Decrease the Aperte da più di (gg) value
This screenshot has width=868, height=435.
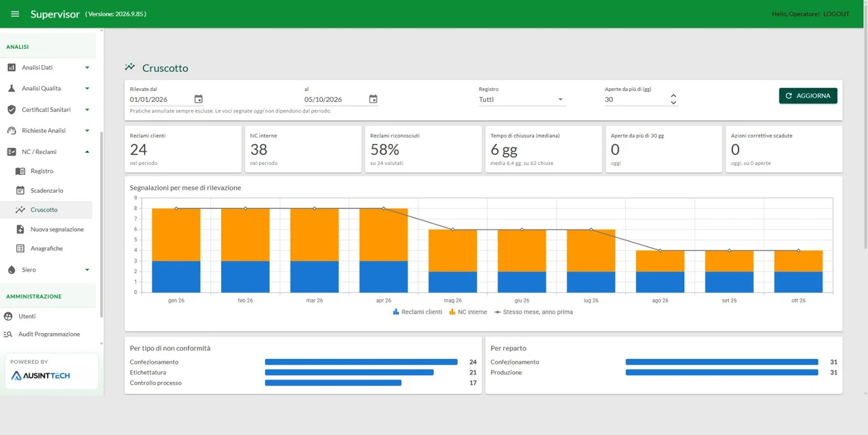(x=673, y=102)
